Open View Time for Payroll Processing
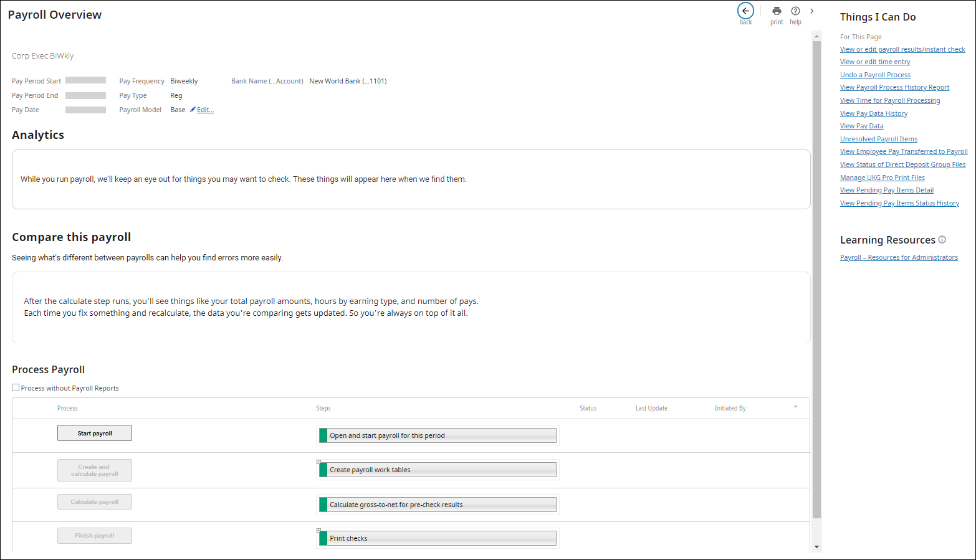The width and height of the screenshot is (976, 560). point(890,100)
